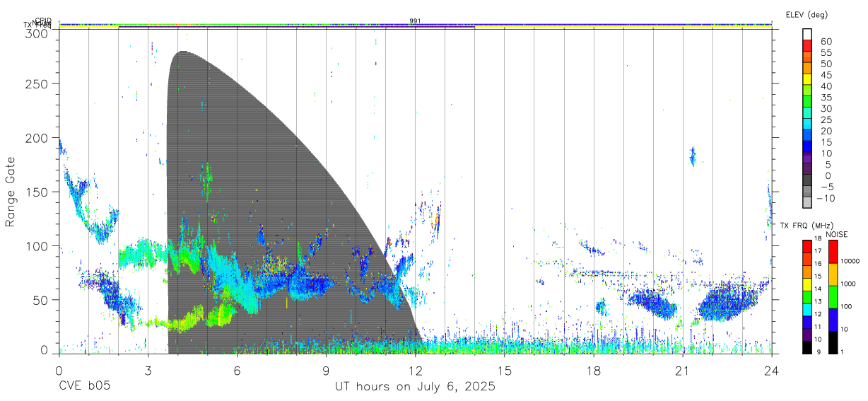Screen dimensions: 868x401
Task: Click the black NOISE segment between 10 and 1
Action: pyautogui.click(x=833, y=341)
